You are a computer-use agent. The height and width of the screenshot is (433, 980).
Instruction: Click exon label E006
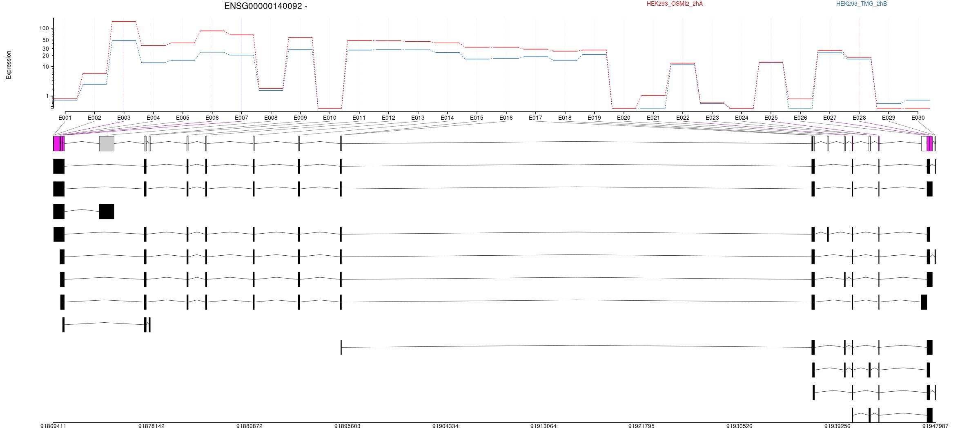tap(212, 118)
